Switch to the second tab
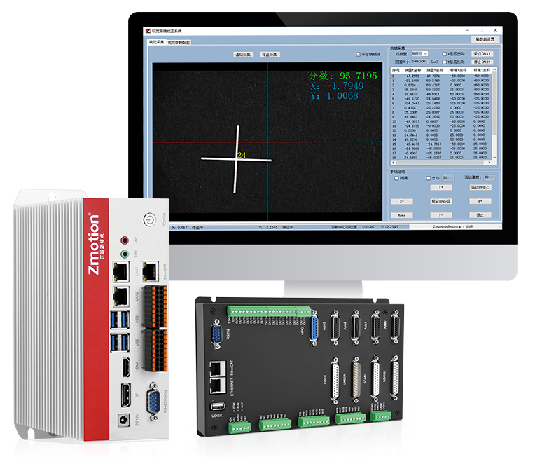Viewport: 535px width, 457px height. pos(179,42)
